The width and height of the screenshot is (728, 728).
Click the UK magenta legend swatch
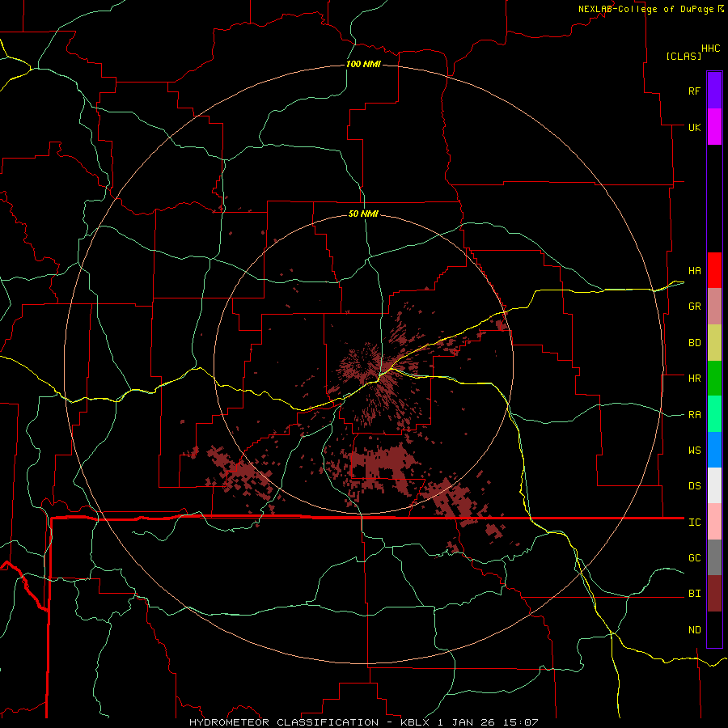[714, 127]
